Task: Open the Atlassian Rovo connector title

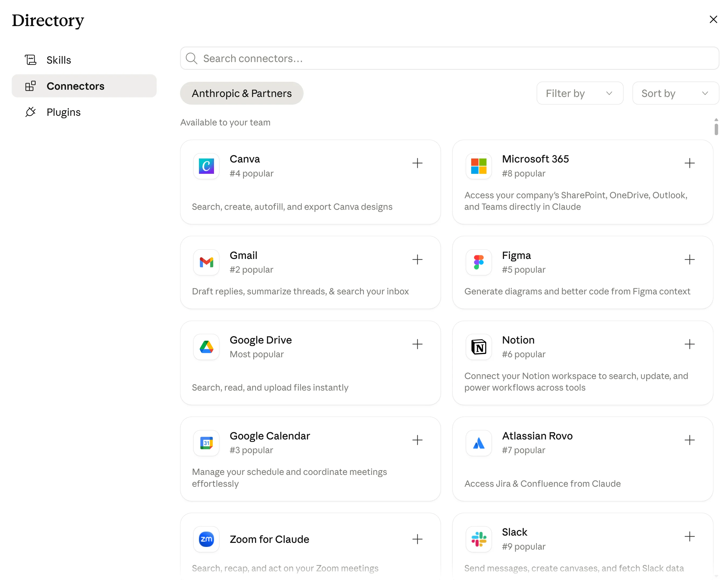Action: point(537,436)
